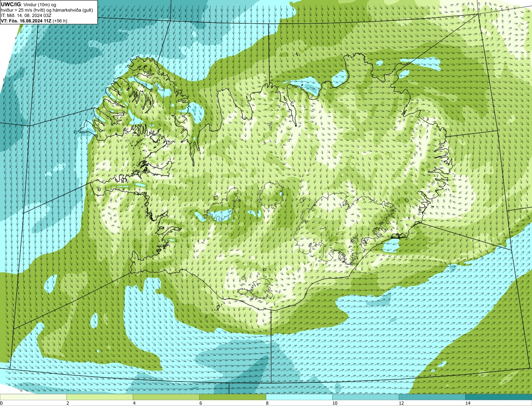Click the 10–12 m/s turquoise legend swatch
532x406 pixels.
pyautogui.click(x=366, y=397)
